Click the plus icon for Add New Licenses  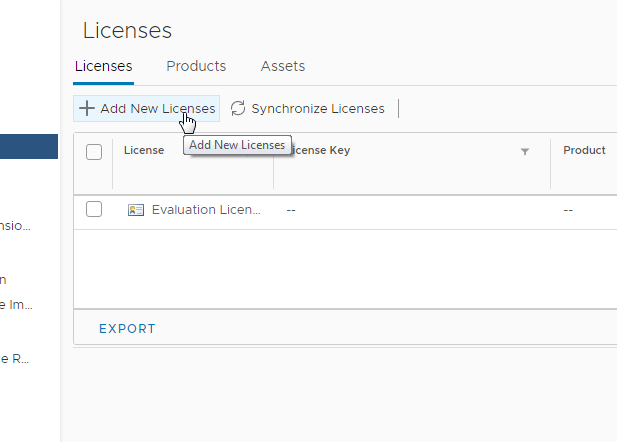point(87,108)
